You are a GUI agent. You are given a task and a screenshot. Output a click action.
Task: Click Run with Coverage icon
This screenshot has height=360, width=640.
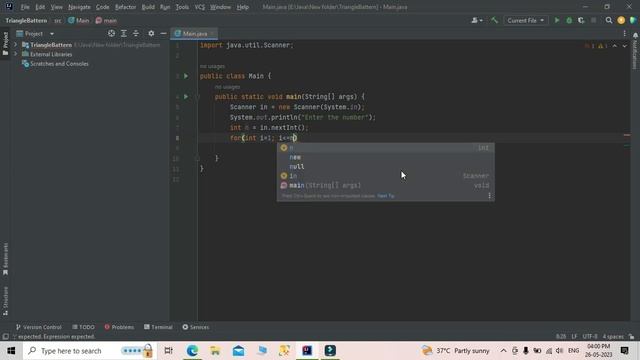pyautogui.click(x=581, y=20)
